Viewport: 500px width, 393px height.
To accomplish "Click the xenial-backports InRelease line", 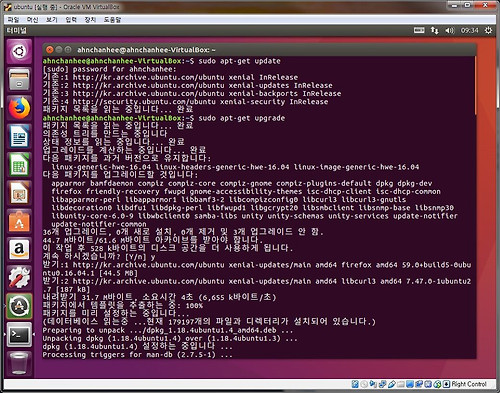I will pyautogui.click(x=192, y=94).
